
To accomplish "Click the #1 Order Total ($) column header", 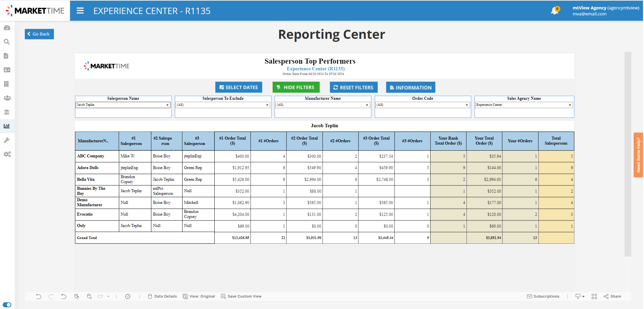I will [232, 141].
